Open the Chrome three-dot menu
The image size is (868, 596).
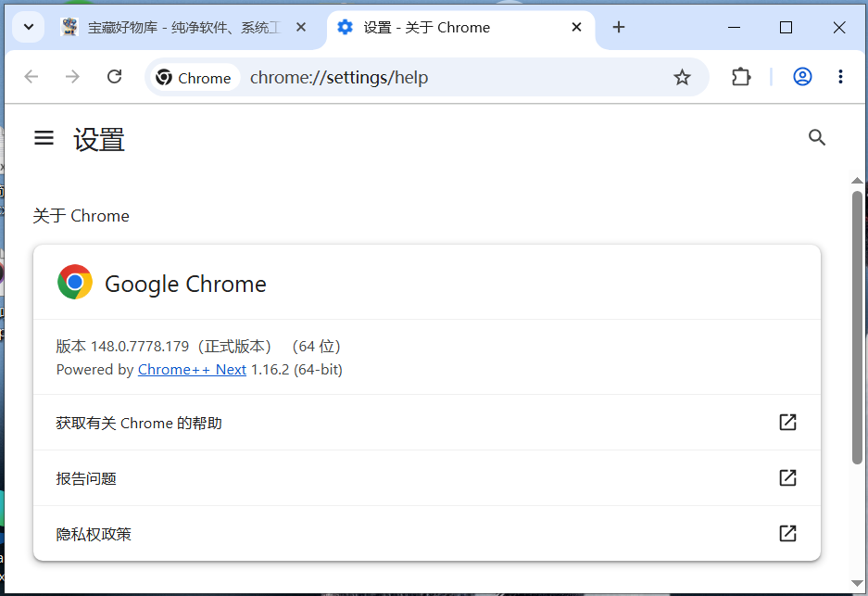click(x=840, y=76)
